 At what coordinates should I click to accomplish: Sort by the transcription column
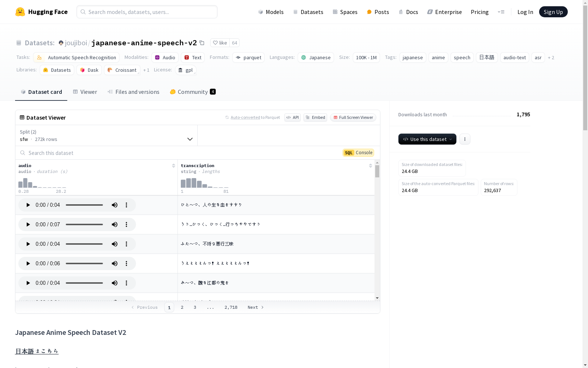coord(370,166)
